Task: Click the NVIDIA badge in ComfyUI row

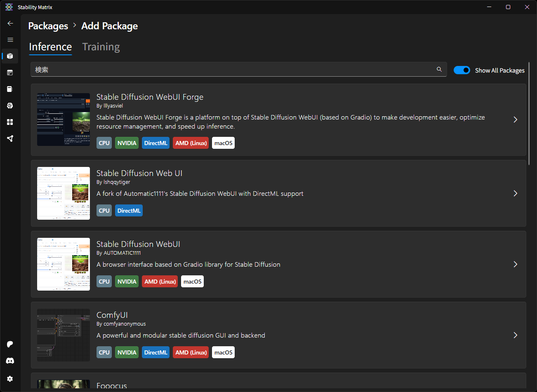Action: [x=127, y=352]
